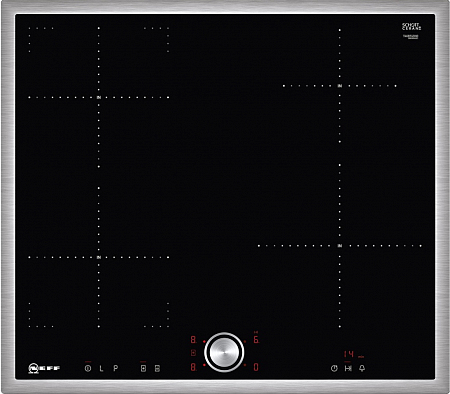The width and height of the screenshot is (450, 394).
Task: Select the upper-left zone's 8 display
Action: [193, 340]
